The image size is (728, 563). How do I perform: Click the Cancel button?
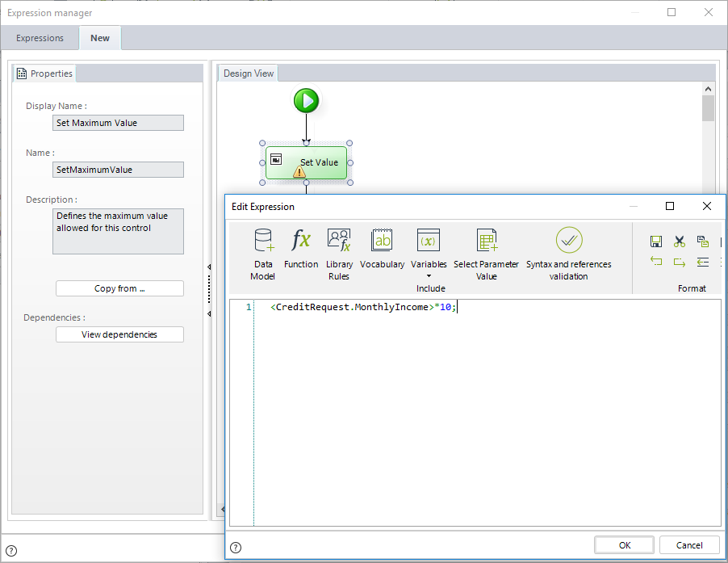(689, 545)
